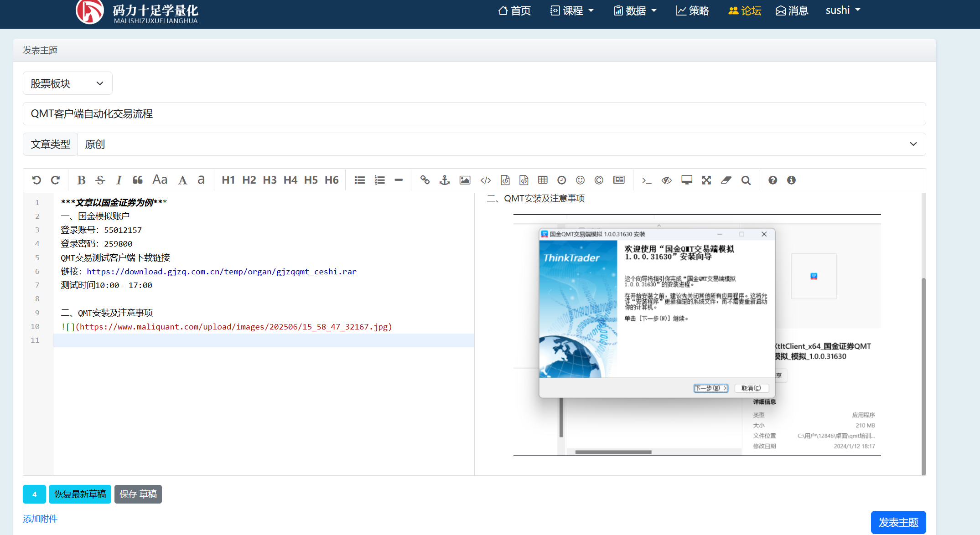Open the emoji picker

(580, 180)
